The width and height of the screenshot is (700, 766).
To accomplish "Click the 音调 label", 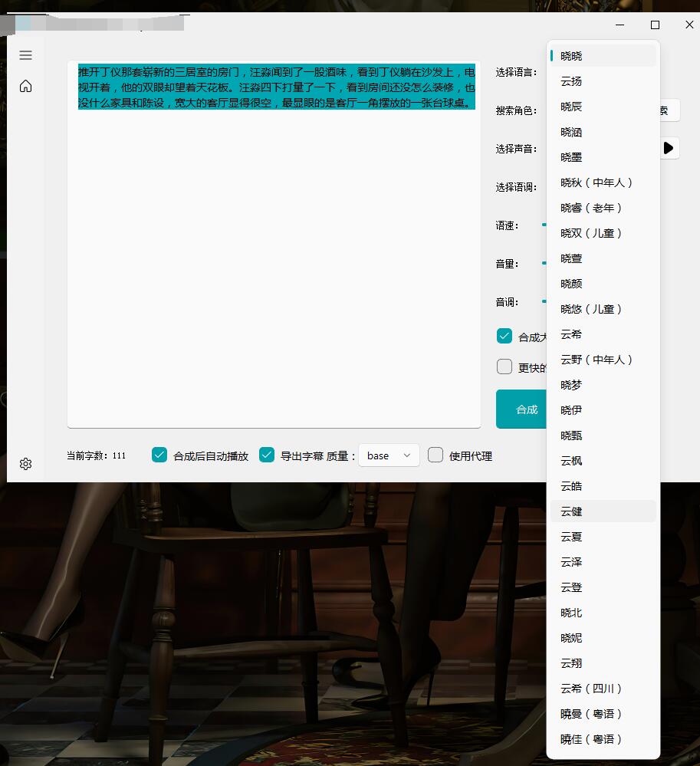I will [507, 302].
